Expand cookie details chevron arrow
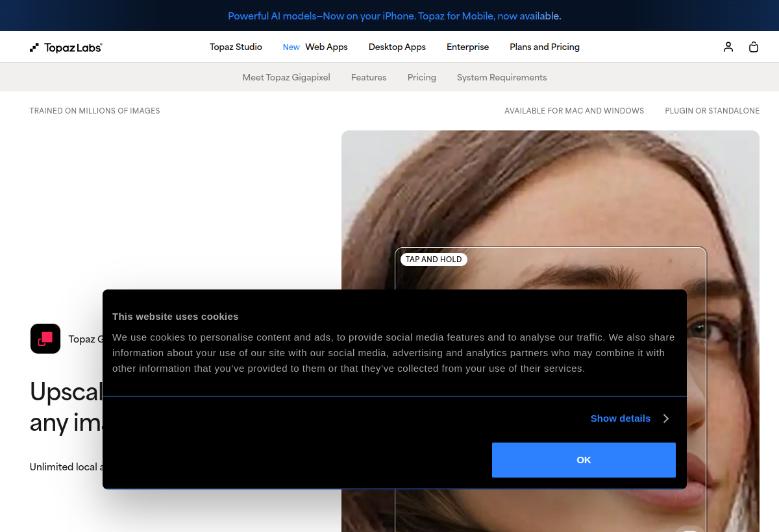Screen dimensions: 779x532 click(666, 418)
